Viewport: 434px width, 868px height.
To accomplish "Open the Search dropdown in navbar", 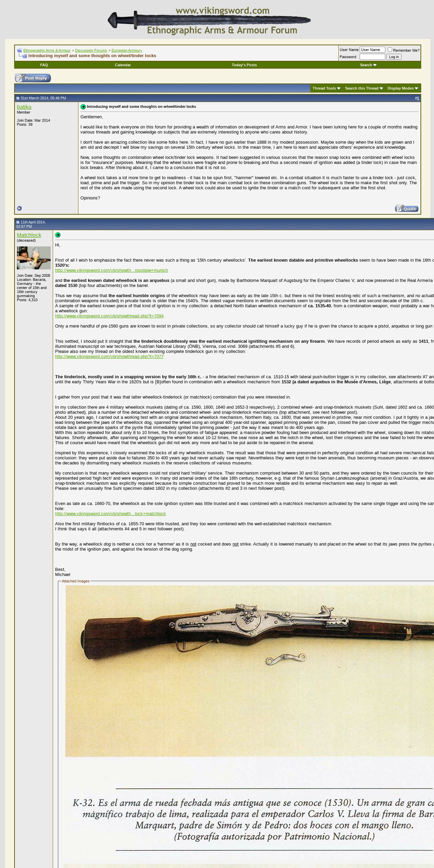I will click(x=368, y=65).
